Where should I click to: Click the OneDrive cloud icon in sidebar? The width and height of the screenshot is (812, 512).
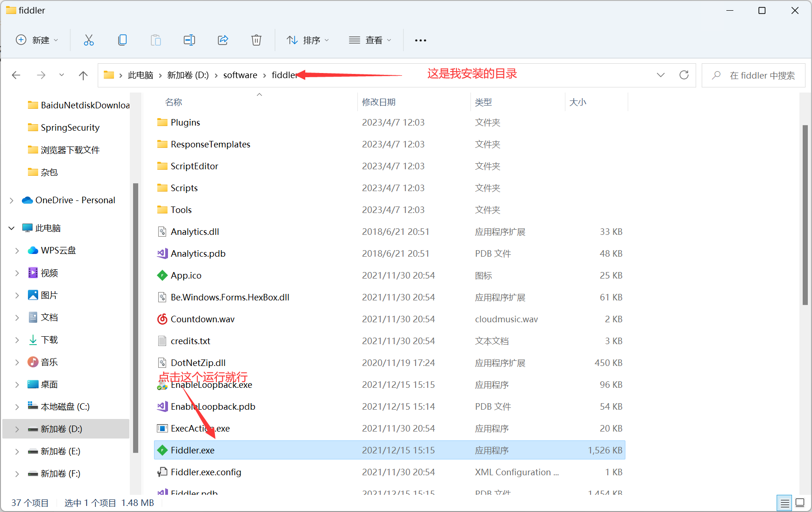27,200
